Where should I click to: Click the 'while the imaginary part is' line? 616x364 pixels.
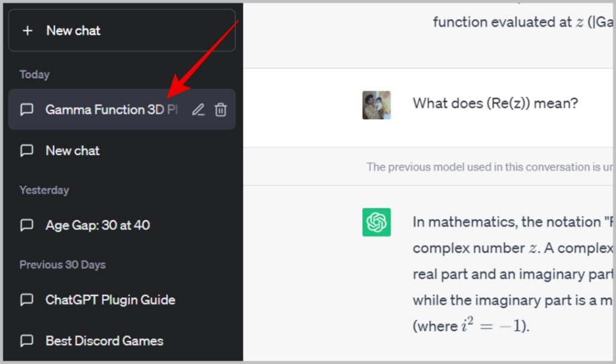pos(513,300)
